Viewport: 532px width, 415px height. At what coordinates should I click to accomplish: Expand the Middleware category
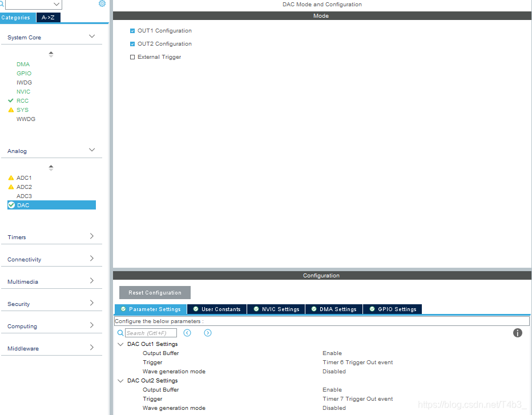point(91,347)
